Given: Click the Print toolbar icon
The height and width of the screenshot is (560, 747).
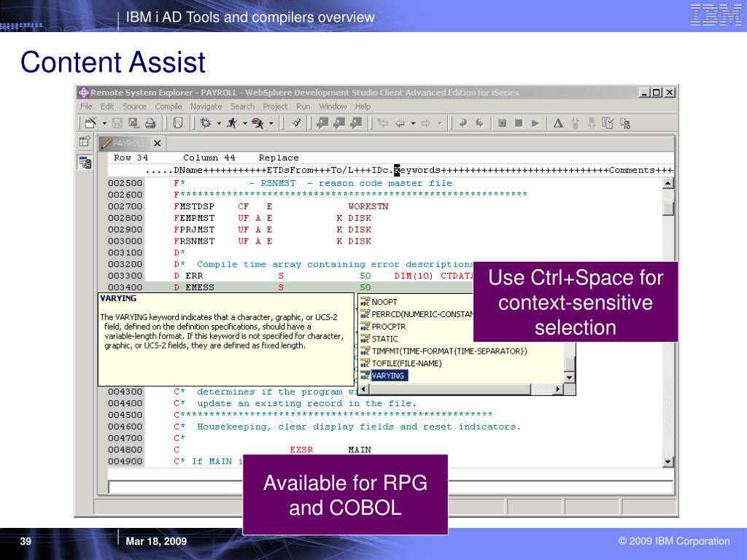Looking at the screenshot, I should pyautogui.click(x=150, y=123).
